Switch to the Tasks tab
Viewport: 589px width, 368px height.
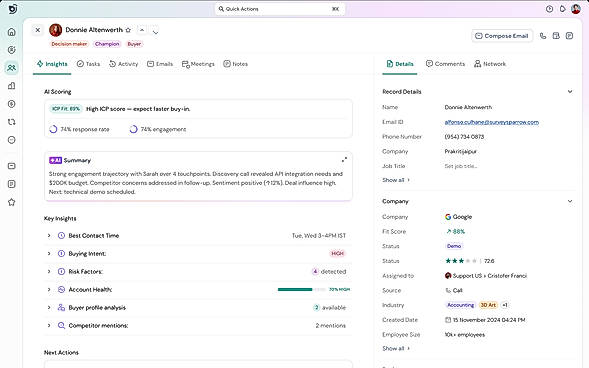(x=88, y=64)
